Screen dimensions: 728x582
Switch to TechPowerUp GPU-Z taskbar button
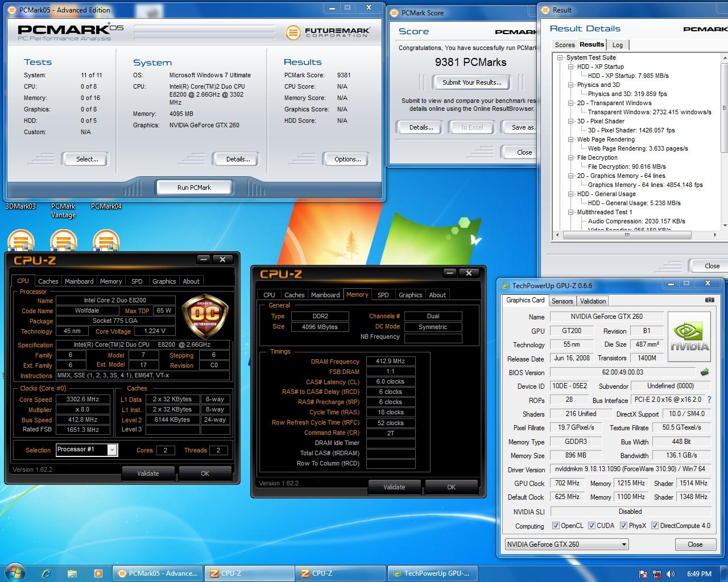click(x=432, y=573)
